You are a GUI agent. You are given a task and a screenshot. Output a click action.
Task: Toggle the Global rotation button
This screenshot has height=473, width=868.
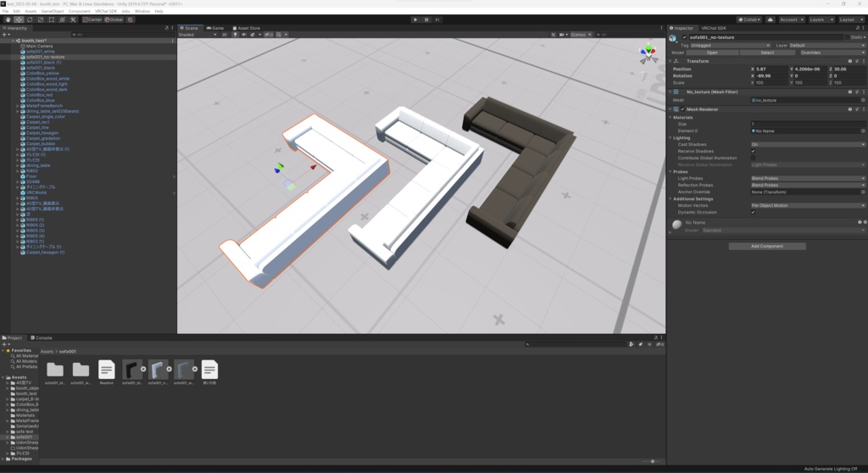114,19
